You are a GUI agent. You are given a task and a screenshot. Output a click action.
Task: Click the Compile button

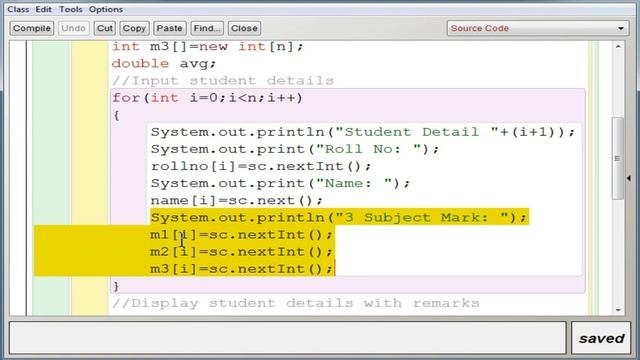(x=32, y=28)
